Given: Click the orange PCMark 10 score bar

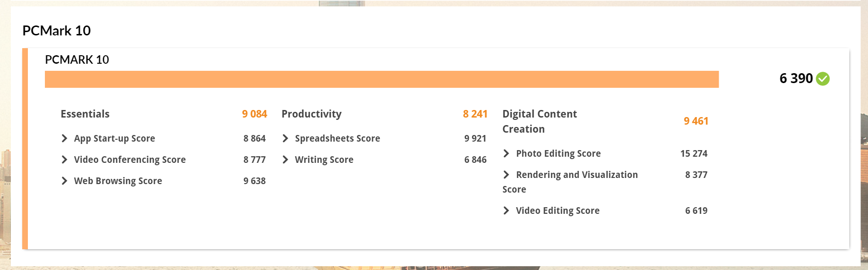Looking at the screenshot, I should click(x=381, y=79).
